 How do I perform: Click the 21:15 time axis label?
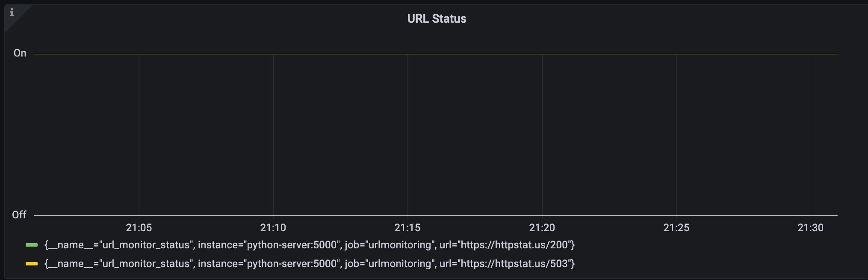pyautogui.click(x=407, y=228)
